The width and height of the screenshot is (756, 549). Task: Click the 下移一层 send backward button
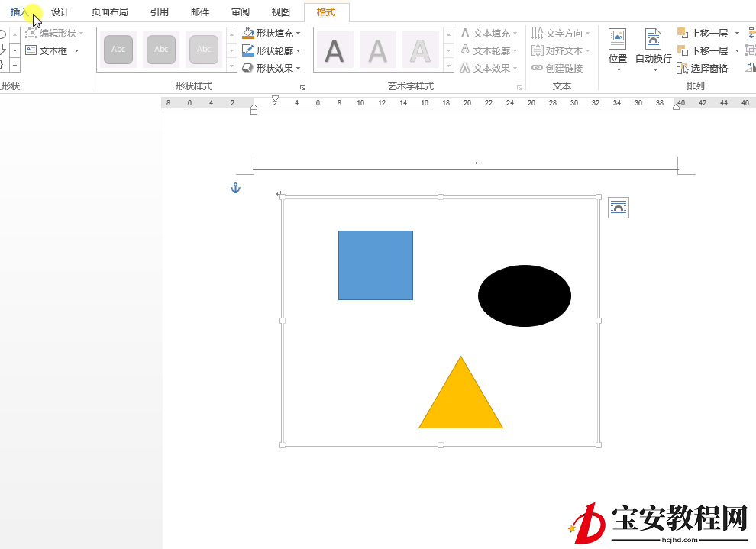pos(703,50)
